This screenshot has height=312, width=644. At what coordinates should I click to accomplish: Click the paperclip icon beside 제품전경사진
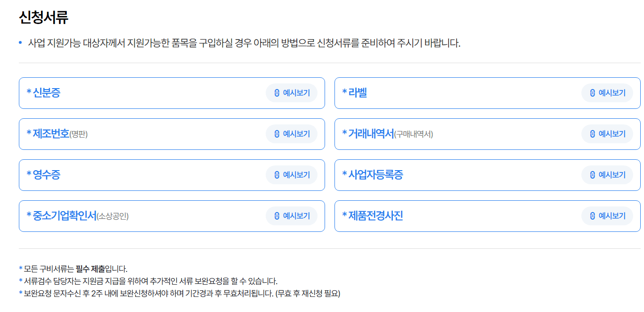point(592,216)
